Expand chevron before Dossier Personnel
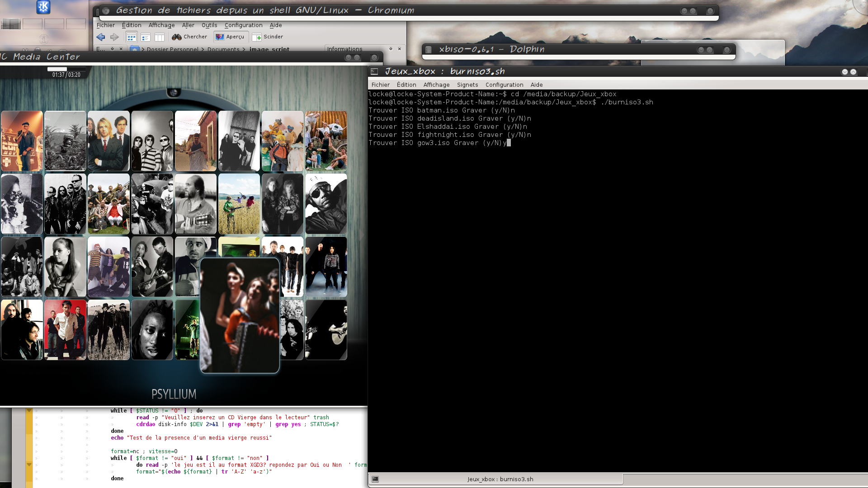868x488 pixels. (143, 49)
